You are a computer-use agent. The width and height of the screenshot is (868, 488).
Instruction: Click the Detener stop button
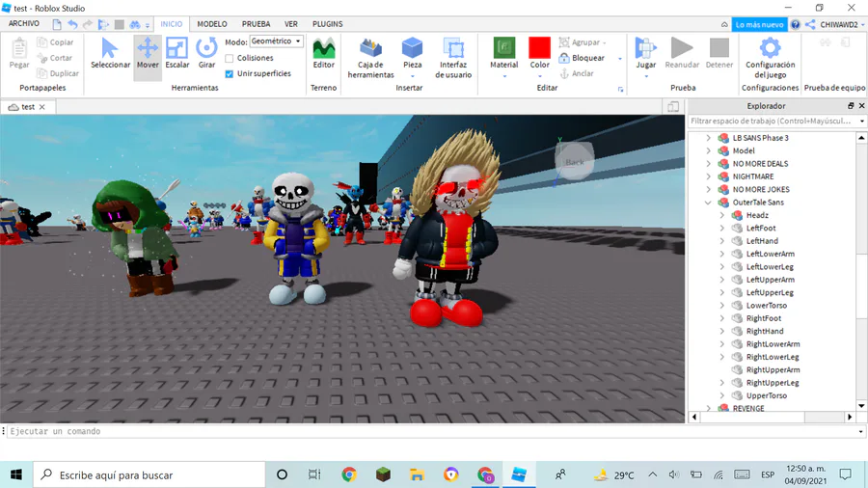click(x=719, y=54)
